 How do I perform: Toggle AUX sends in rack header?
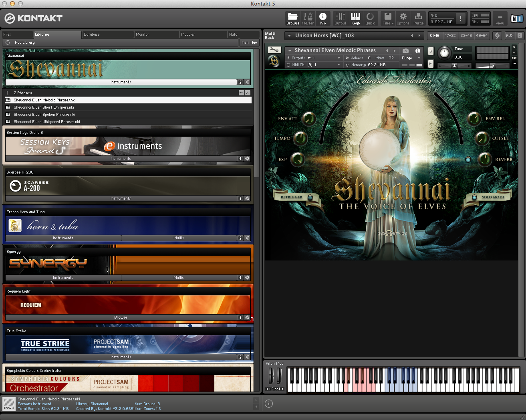[510, 36]
